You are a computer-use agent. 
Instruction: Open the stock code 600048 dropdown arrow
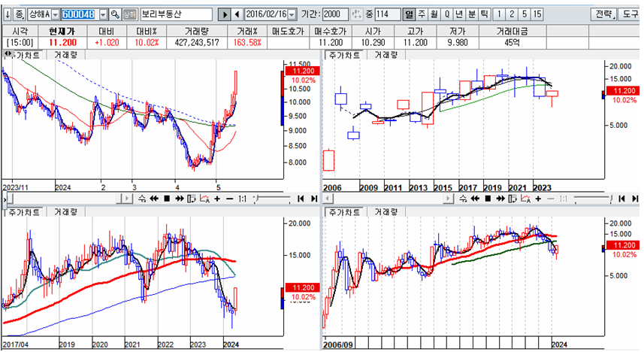pos(104,15)
